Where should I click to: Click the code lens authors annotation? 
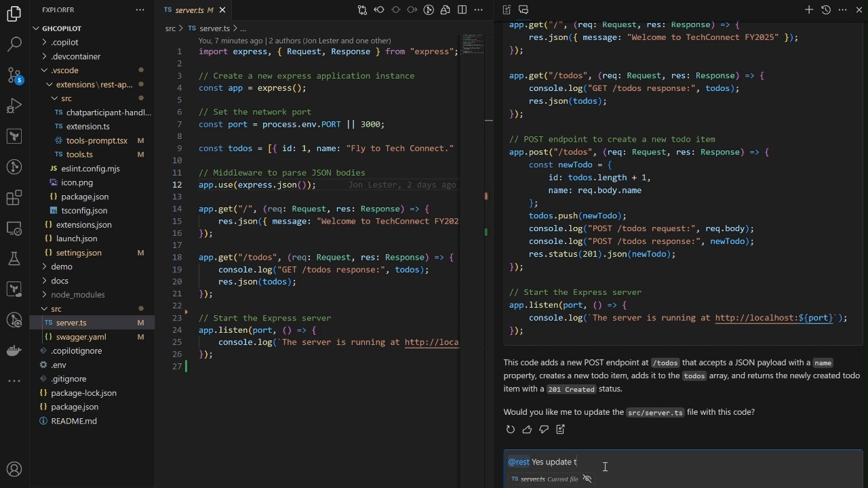point(294,41)
